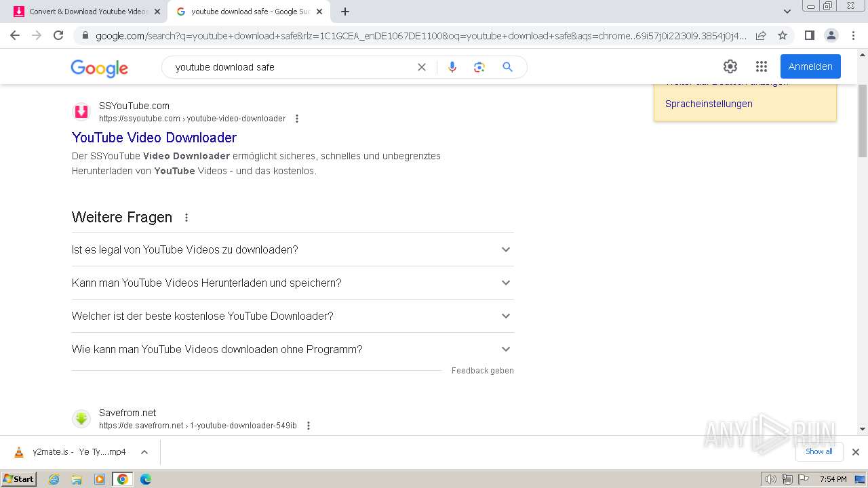The width and height of the screenshot is (868, 488).
Task: Open more options for SSYouTube.com result
Action: (296, 119)
